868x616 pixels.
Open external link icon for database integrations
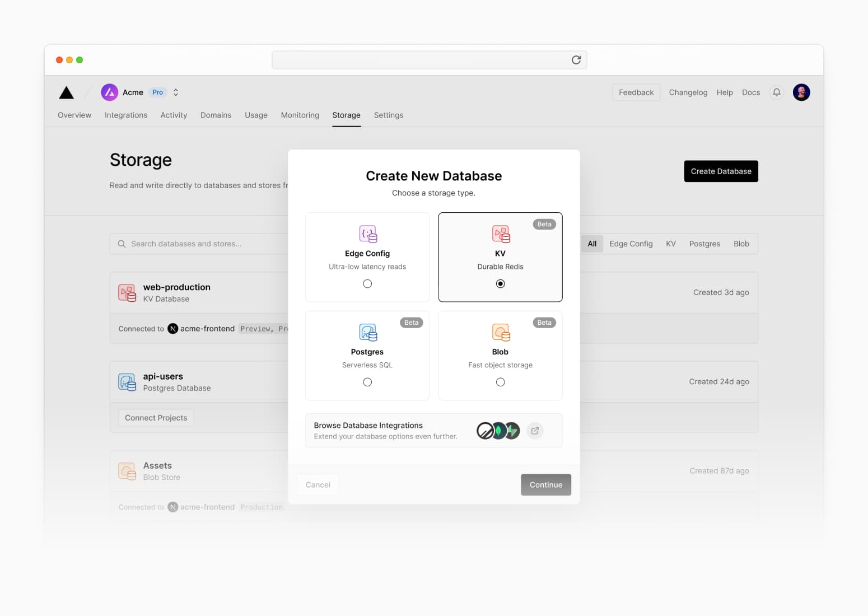click(535, 431)
